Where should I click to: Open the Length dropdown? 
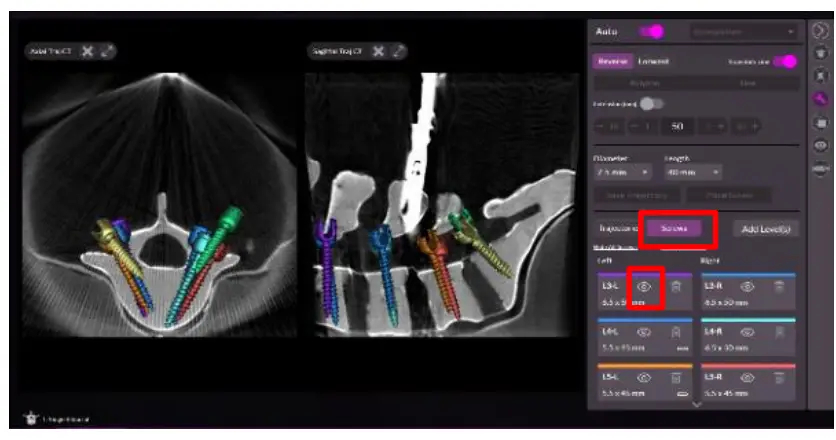[693, 172]
